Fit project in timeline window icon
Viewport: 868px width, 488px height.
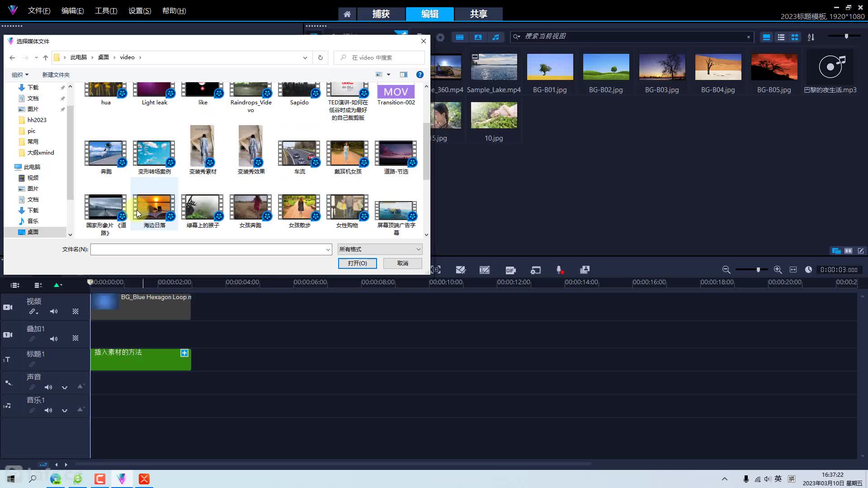[x=793, y=270]
